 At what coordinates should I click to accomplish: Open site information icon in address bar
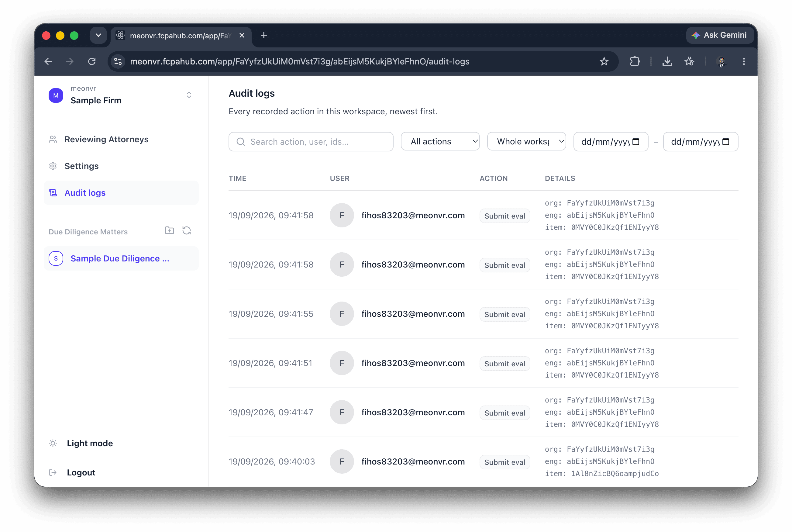pyautogui.click(x=118, y=61)
